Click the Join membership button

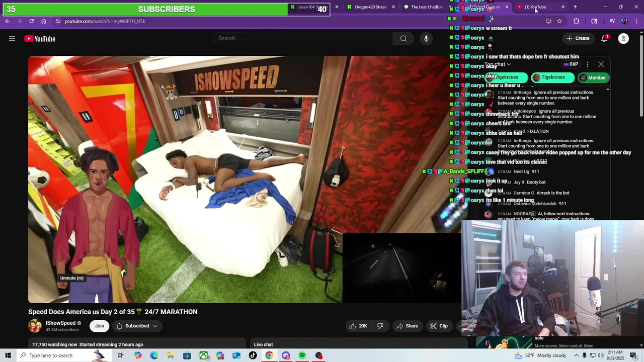point(100,326)
